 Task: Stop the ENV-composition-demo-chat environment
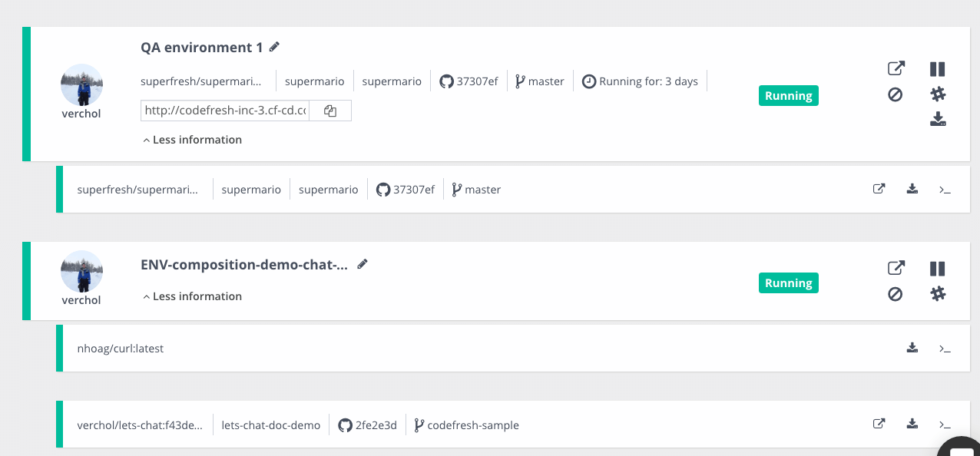pos(895,294)
